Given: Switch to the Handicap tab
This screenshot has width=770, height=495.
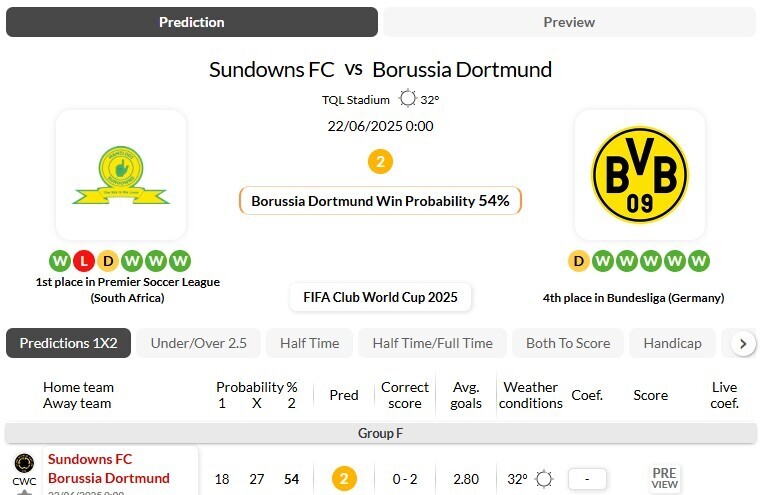Looking at the screenshot, I should pyautogui.click(x=672, y=343).
